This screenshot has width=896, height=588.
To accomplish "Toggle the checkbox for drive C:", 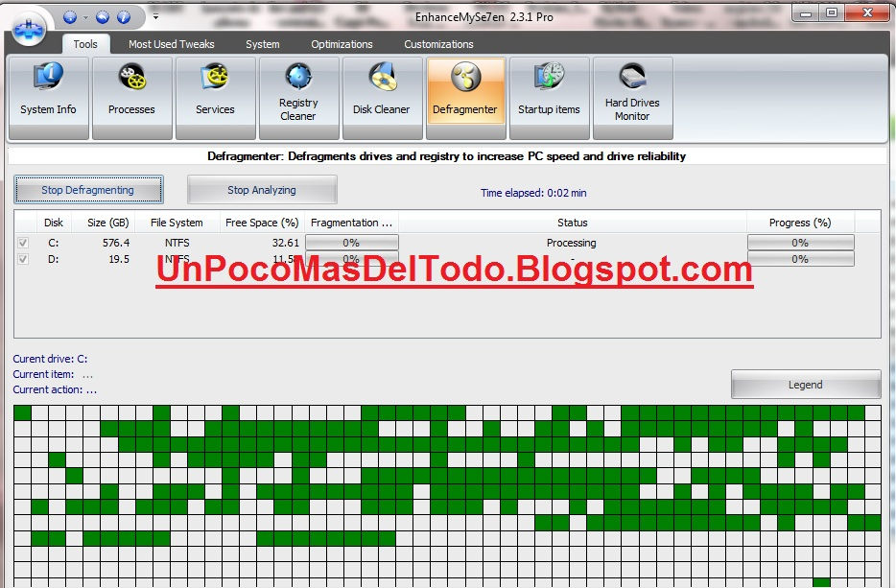I will point(23,243).
